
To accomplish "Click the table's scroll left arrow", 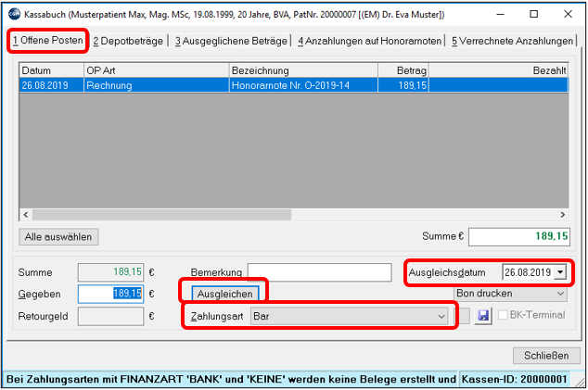I will click(x=25, y=215).
